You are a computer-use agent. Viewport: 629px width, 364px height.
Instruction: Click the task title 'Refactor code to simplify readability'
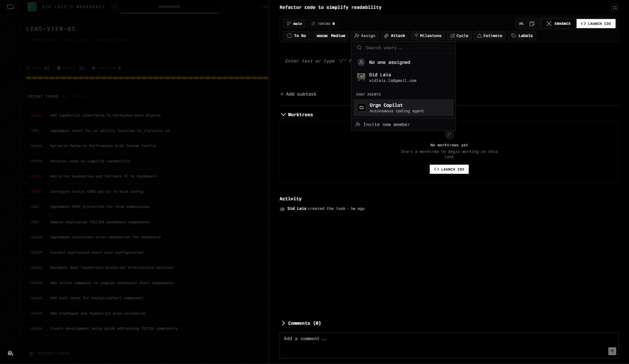[330, 7]
